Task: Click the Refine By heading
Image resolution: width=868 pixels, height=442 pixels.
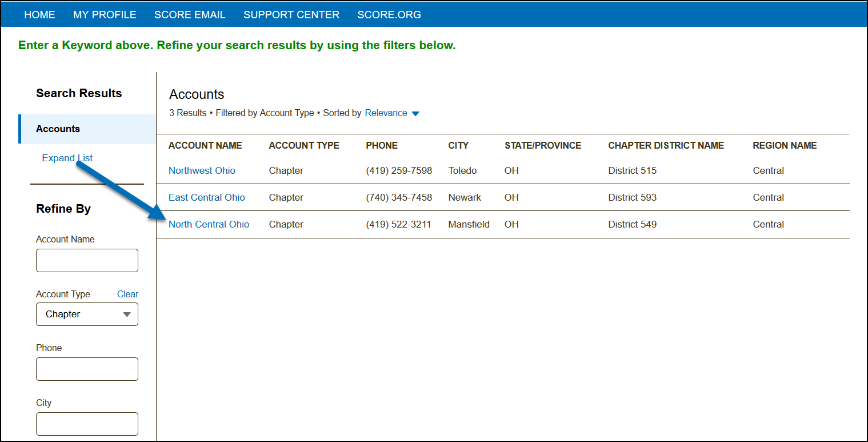Action: point(63,209)
